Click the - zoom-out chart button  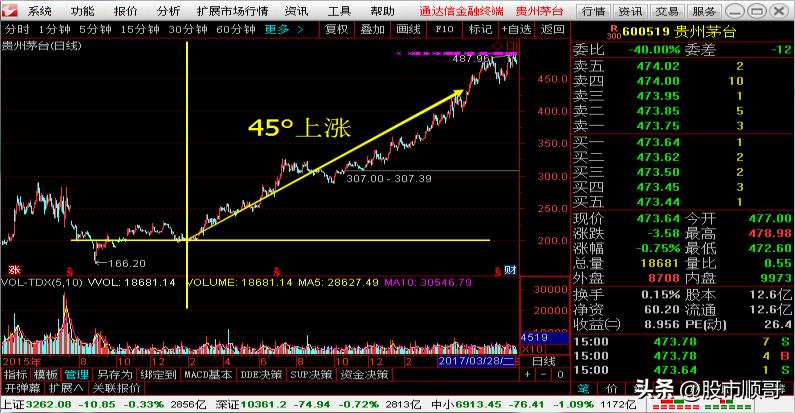544,374
